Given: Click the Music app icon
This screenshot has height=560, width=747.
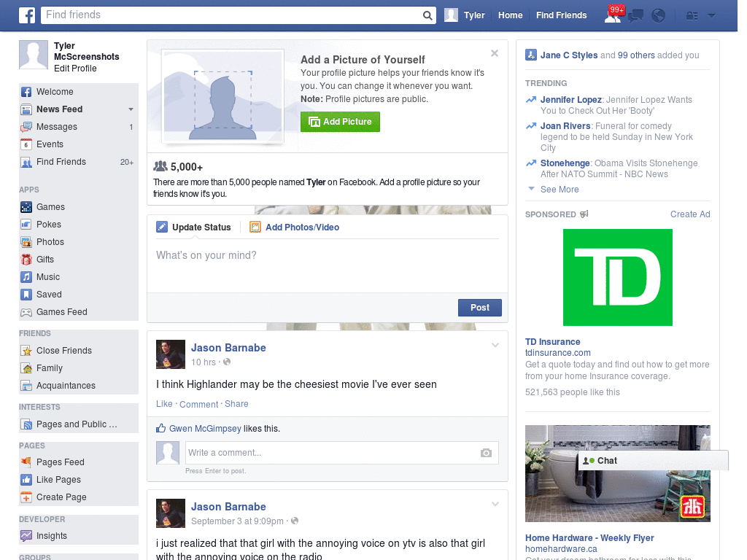Looking at the screenshot, I should (x=26, y=277).
